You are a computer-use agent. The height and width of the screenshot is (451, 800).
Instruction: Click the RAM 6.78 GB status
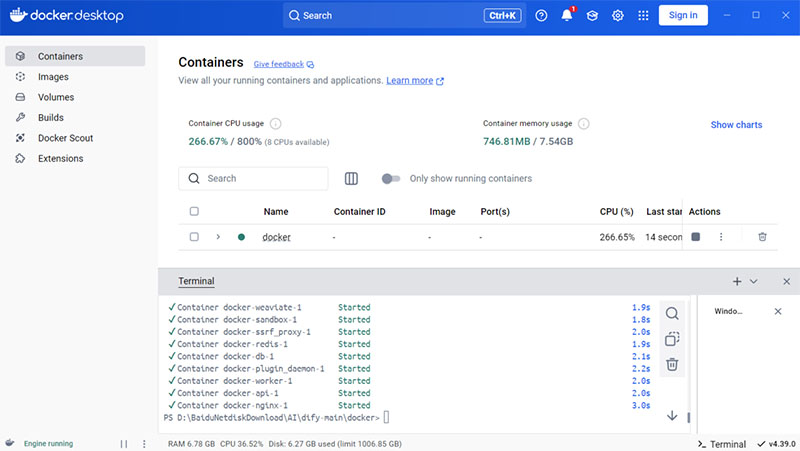click(191, 444)
